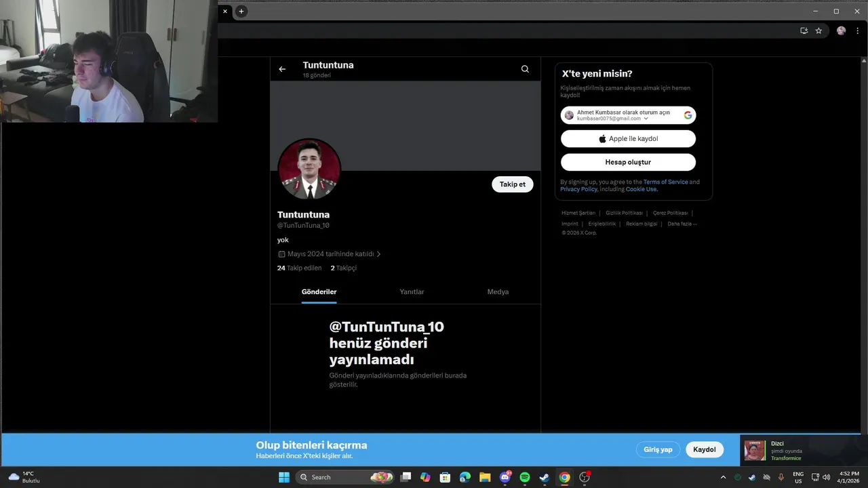
Task: Click the Takip et follow button
Action: [x=513, y=184]
